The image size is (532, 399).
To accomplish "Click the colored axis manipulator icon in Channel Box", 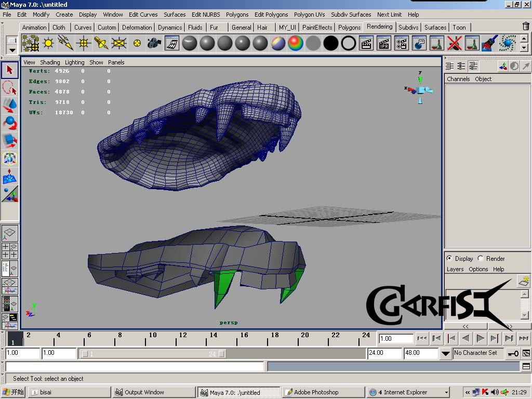I will (503, 66).
